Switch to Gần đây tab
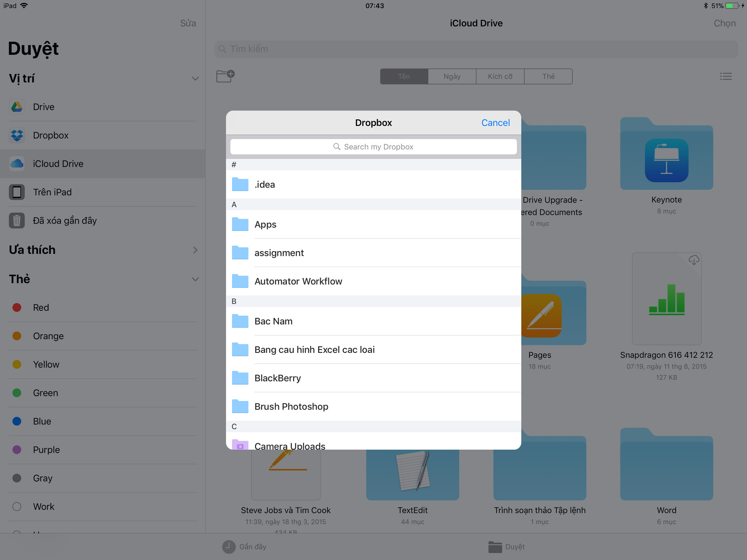This screenshot has height=560, width=747. coord(244,547)
